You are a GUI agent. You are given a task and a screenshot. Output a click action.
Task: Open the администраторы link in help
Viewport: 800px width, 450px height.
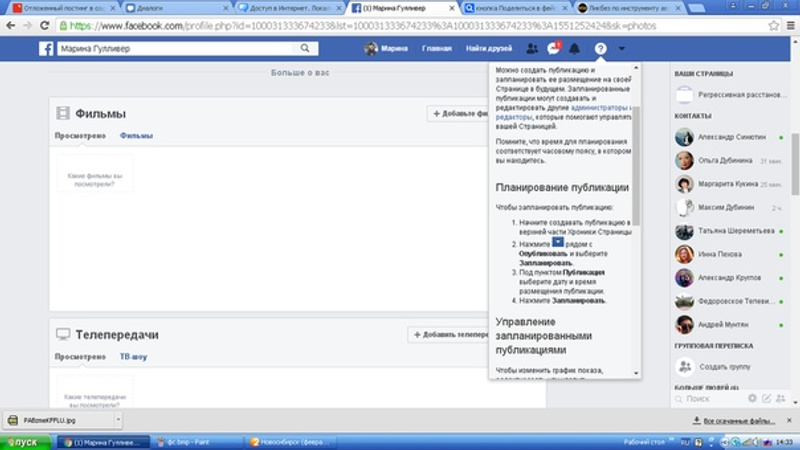click(601, 108)
